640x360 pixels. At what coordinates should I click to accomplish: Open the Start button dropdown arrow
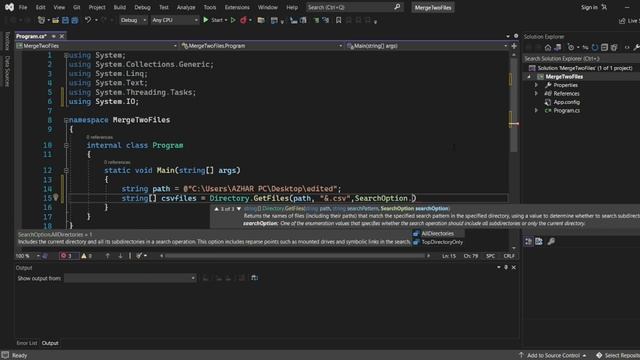tap(226, 20)
